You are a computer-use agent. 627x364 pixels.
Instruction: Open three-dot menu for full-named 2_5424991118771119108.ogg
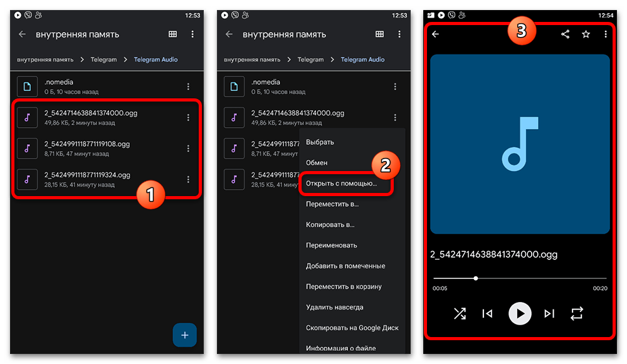pyautogui.click(x=188, y=148)
